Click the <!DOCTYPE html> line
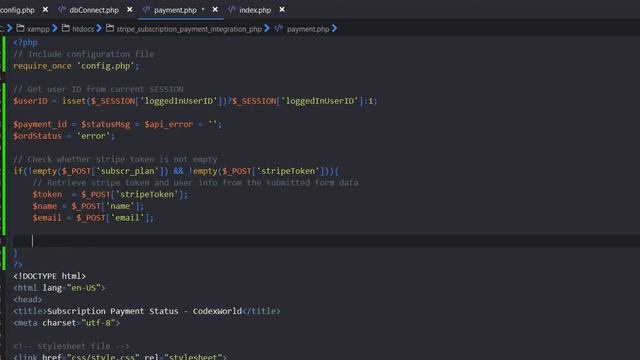The width and height of the screenshot is (640, 360). point(49,277)
